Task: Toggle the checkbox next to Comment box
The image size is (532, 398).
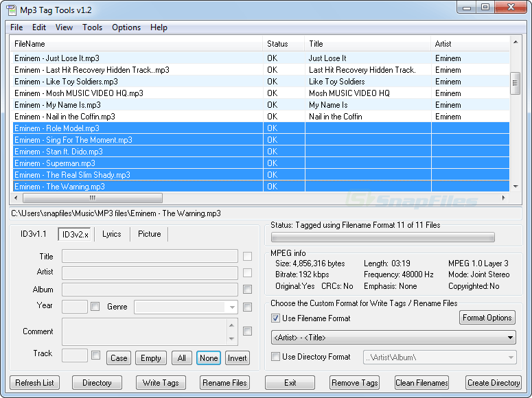Action: pos(247,331)
